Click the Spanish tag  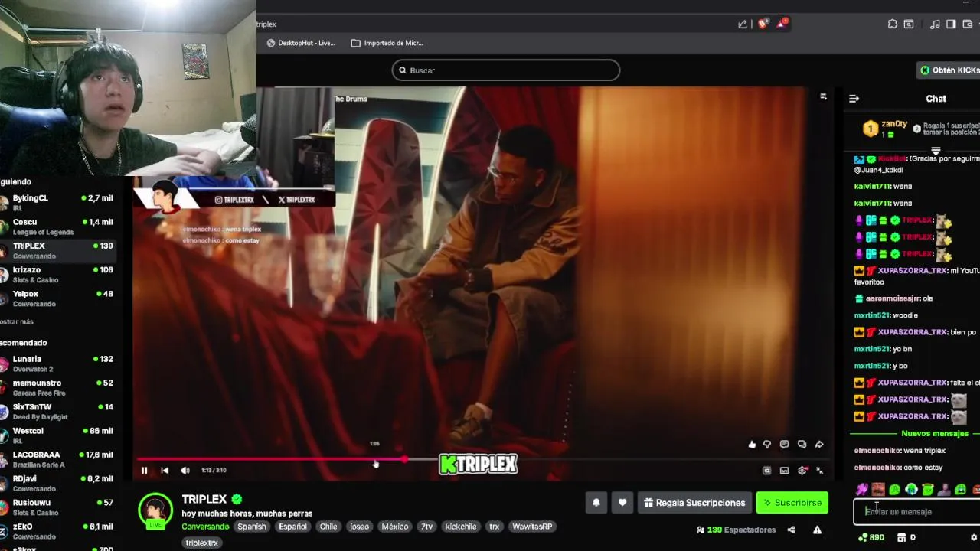tap(251, 527)
